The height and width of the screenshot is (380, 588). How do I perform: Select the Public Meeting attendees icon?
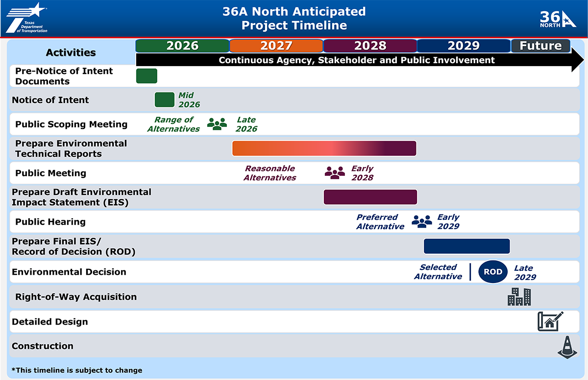(334, 172)
